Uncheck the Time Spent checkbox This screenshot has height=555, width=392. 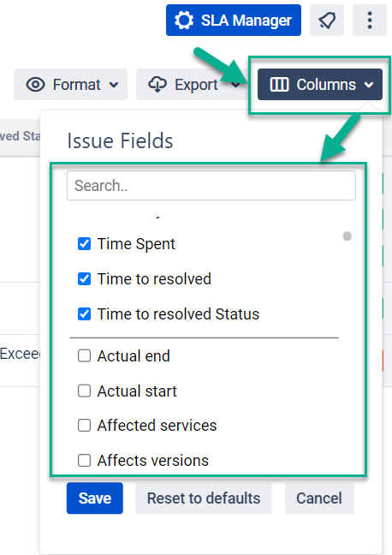(84, 244)
